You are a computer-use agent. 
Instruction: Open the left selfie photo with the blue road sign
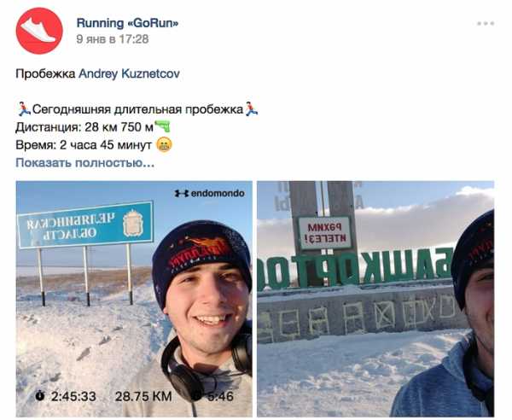[x=134, y=299]
